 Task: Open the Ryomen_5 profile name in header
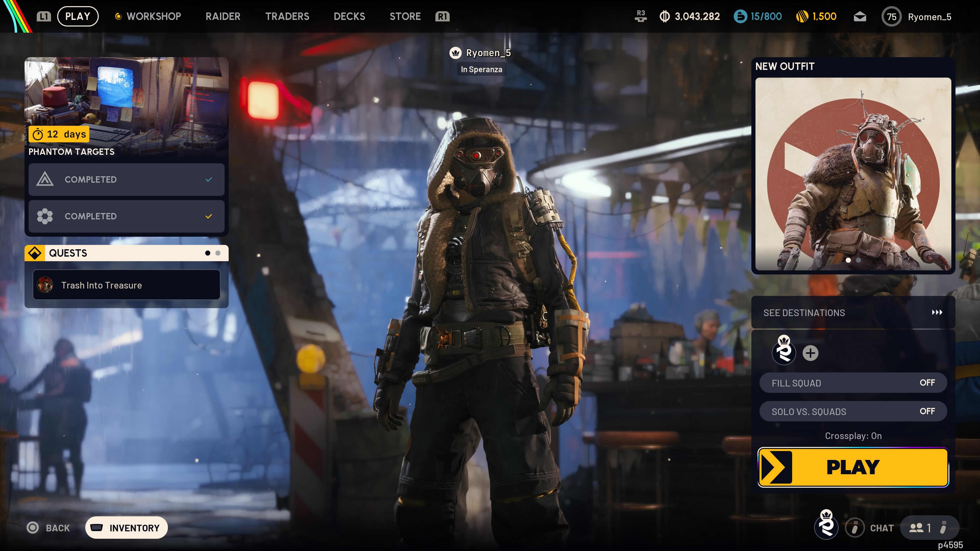[929, 17]
